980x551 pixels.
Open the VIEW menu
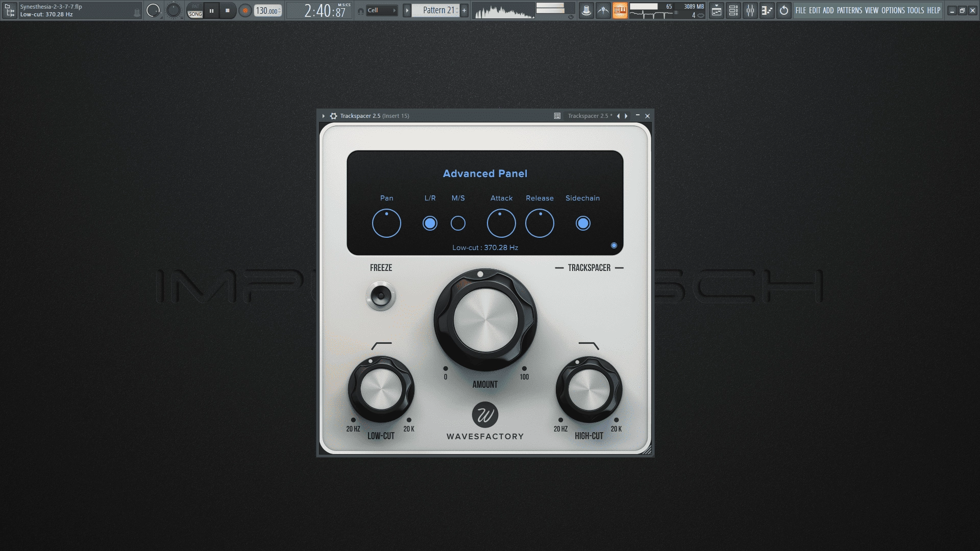[x=872, y=10]
